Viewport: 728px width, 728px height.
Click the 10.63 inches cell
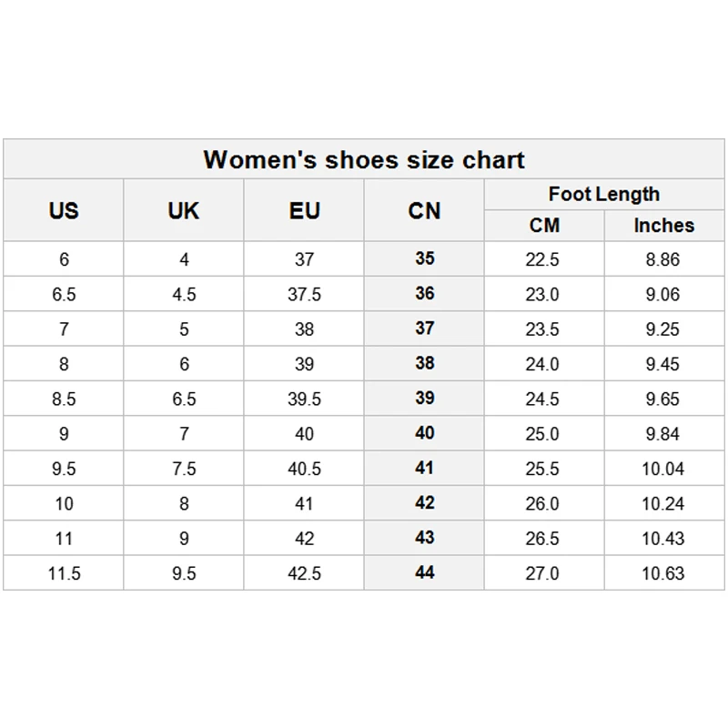(x=662, y=574)
